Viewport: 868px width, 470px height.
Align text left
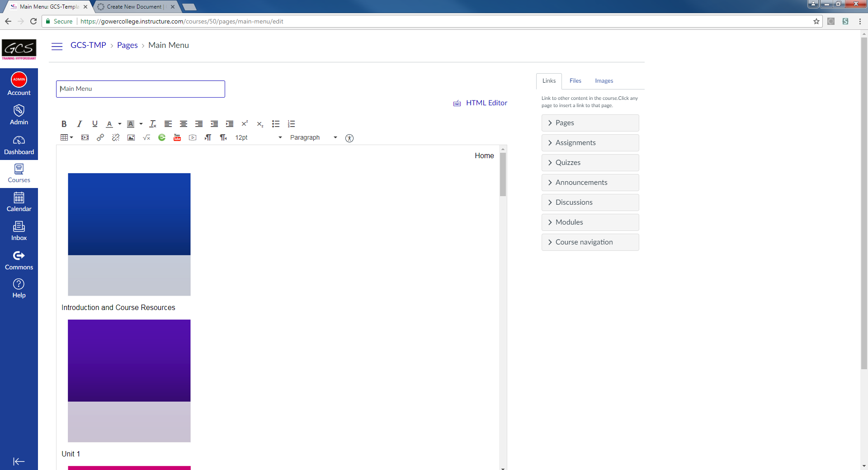pyautogui.click(x=168, y=124)
